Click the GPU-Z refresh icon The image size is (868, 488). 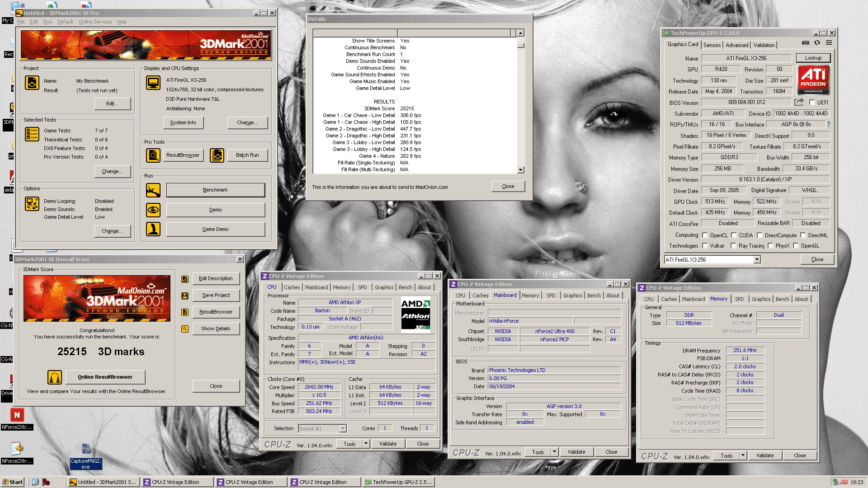(817, 42)
